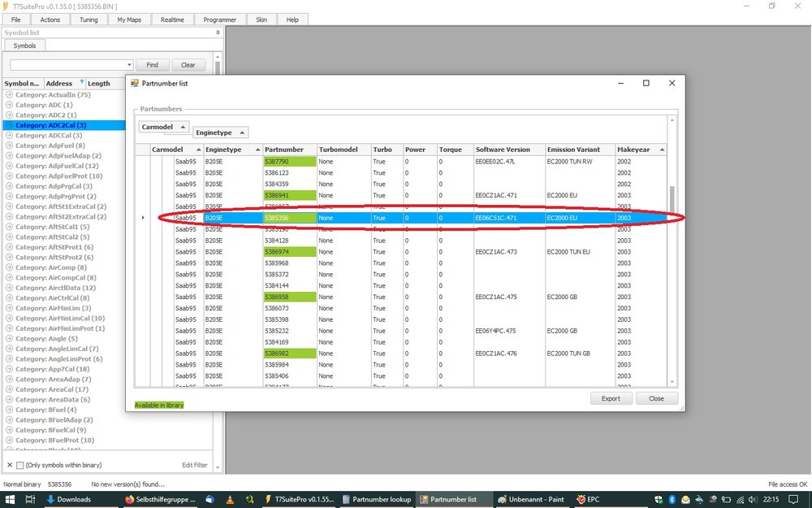The width and height of the screenshot is (812, 508).
Task: Click the Export button
Action: [x=611, y=398]
